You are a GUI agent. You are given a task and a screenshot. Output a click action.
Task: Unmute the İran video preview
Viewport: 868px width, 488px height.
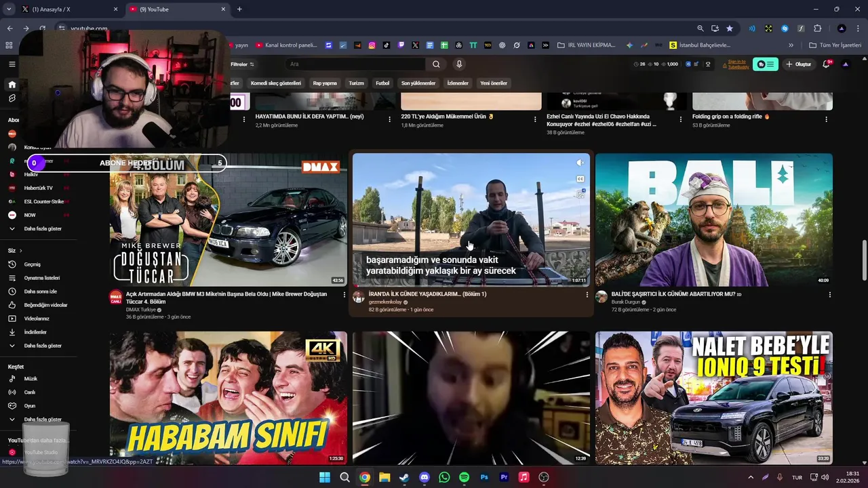point(580,163)
